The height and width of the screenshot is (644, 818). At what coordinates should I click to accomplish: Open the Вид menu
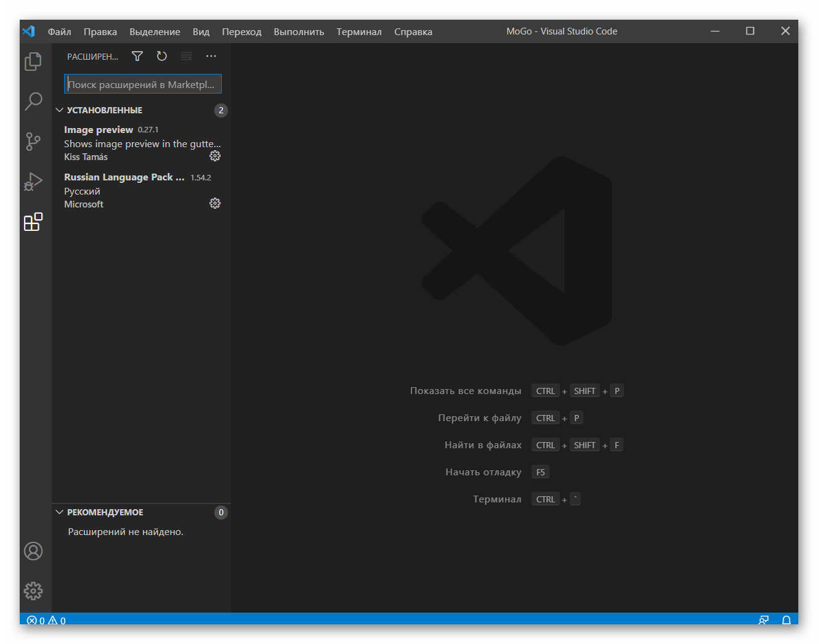201,31
